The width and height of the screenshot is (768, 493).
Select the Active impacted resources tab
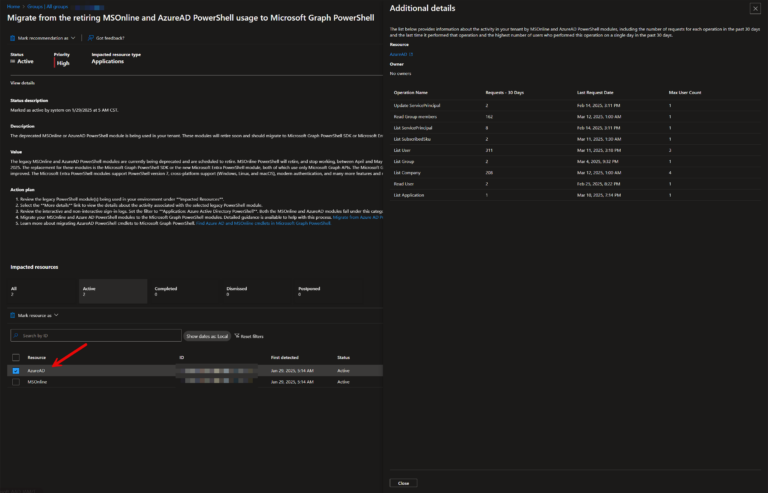pyautogui.click(x=113, y=291)
